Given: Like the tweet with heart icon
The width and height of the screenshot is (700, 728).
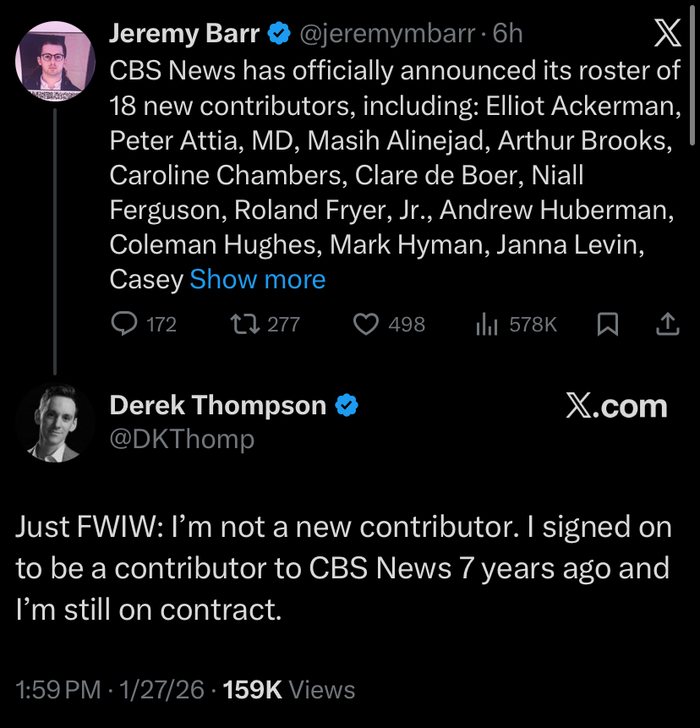Looking at the screenshot, I should tap(365, 324).
